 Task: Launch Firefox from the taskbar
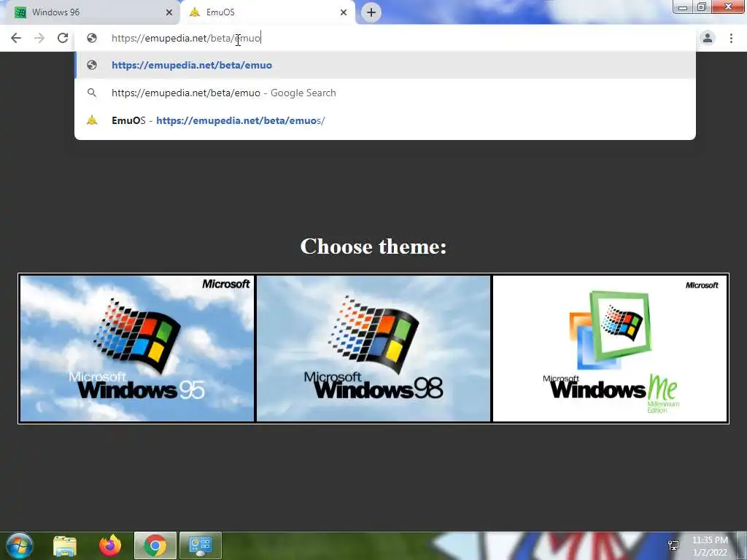click(110, 545)
